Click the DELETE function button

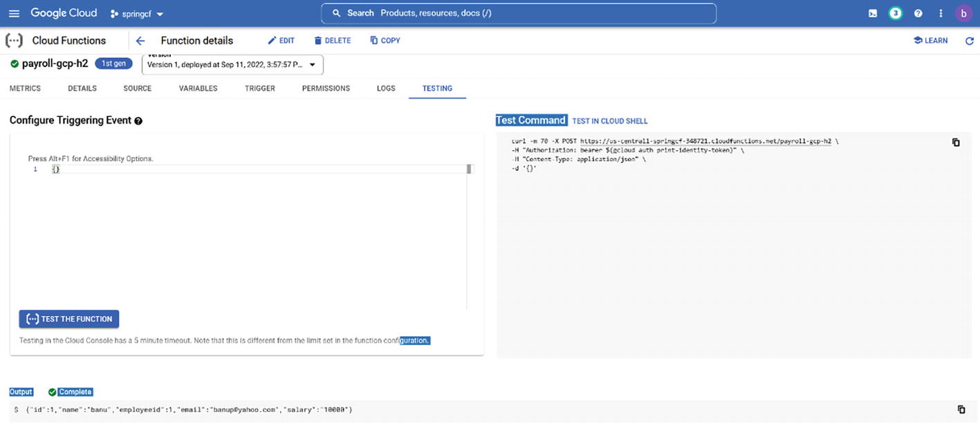tap(332, 41)
